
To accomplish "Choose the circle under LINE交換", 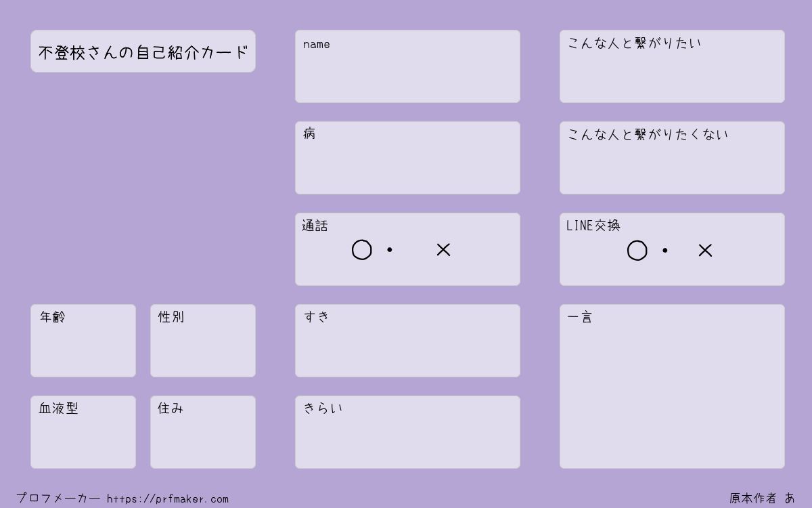I will coord(637,251).
